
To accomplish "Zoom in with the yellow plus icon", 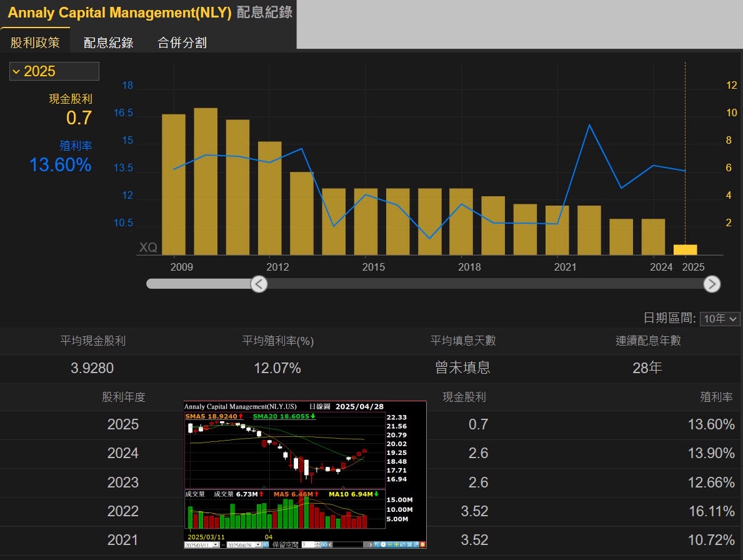I will [396, 545].
